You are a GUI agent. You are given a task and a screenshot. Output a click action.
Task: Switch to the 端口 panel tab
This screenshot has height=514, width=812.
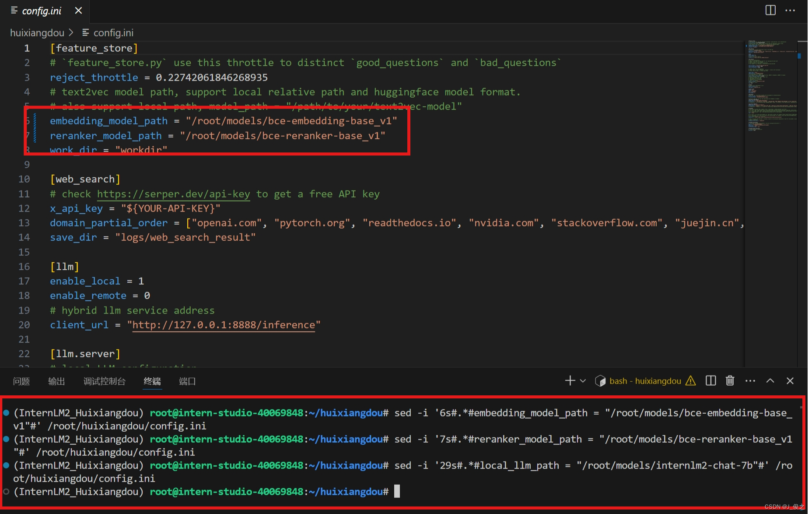coord(187,381)
